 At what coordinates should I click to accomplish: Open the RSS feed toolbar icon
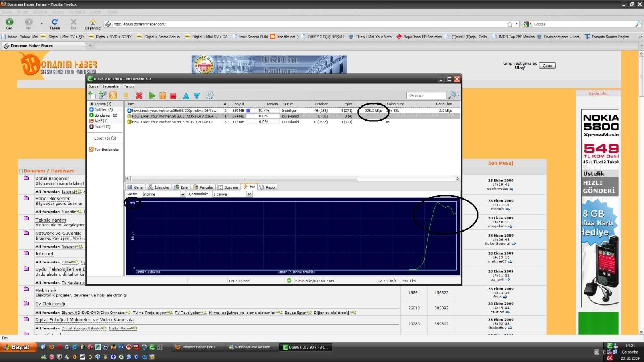[x=113, y=95]
